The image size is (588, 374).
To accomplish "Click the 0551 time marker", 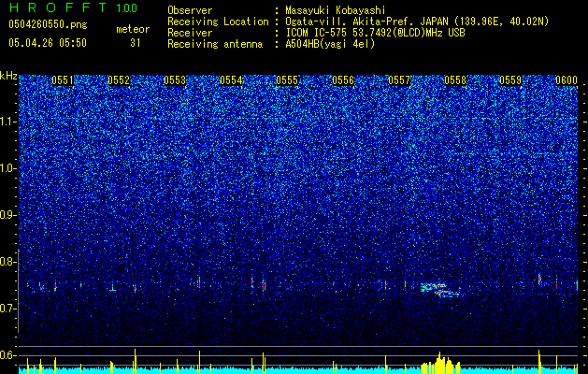I will [63, 80].
